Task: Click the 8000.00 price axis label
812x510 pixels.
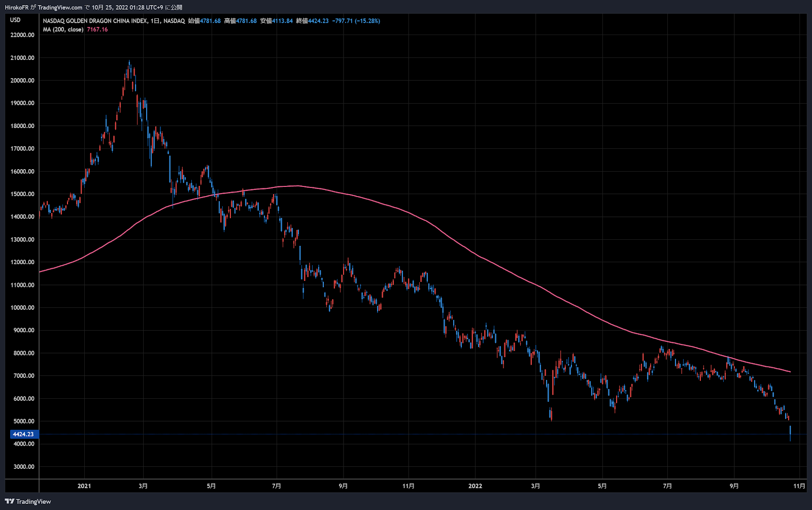Action: [x=23, y=353]
